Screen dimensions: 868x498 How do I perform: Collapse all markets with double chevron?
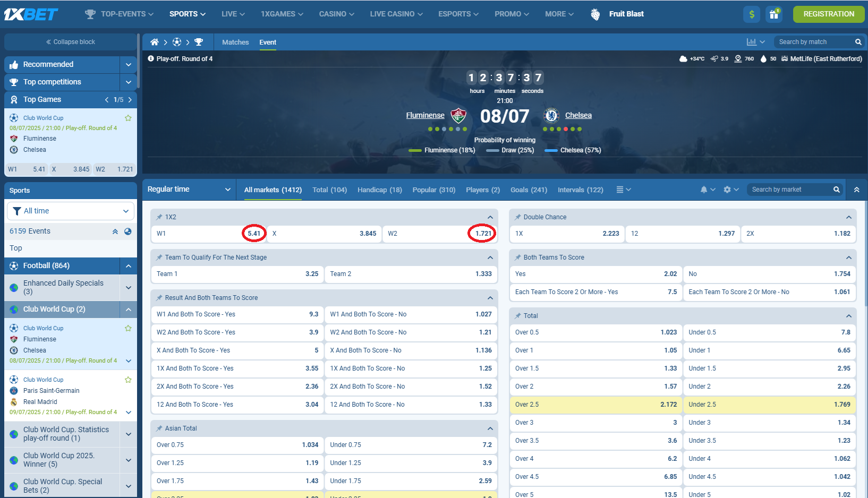click(x=856, y=190)
